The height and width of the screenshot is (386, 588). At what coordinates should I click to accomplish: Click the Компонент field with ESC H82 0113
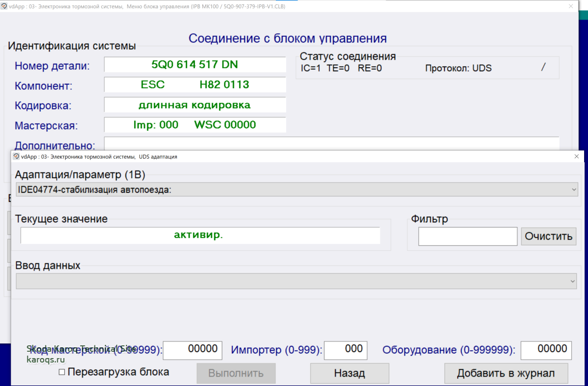pos(195,85)
